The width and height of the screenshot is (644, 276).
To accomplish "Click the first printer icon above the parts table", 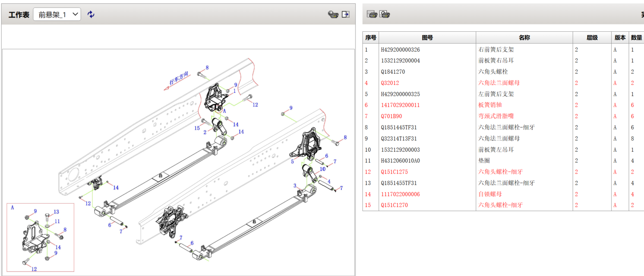I will (x=372, y=14).
